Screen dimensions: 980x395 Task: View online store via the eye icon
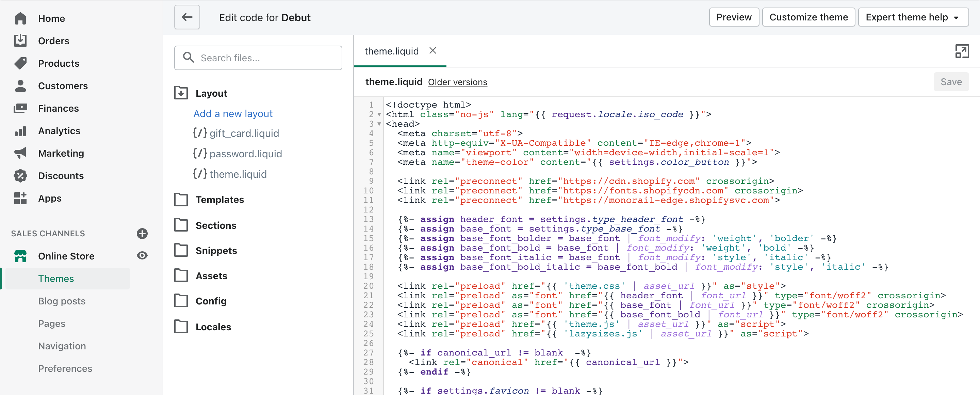coord(142,256)
